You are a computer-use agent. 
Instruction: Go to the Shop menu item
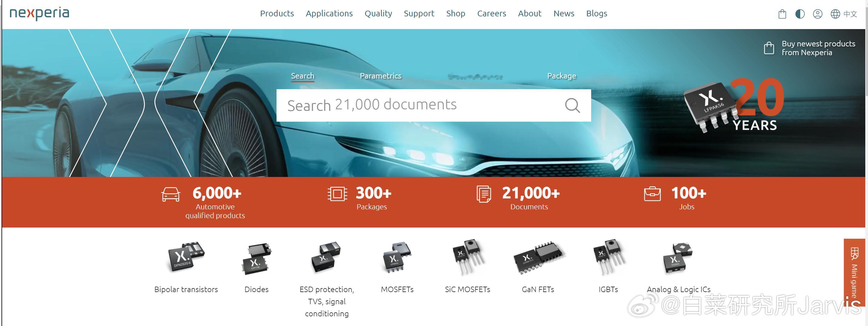click(x=456, y=14)
